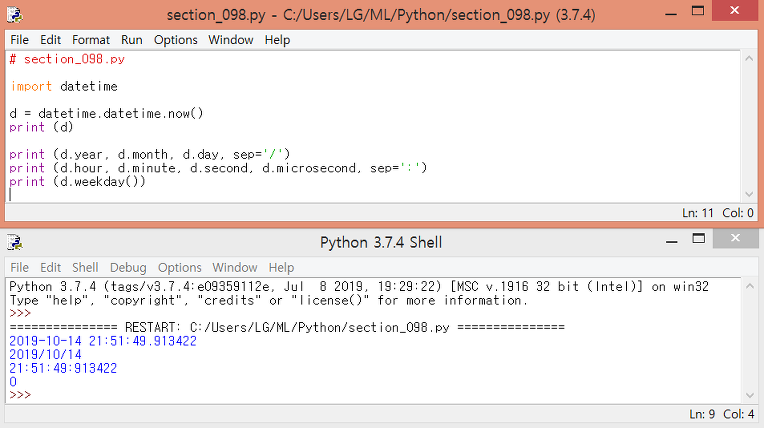Open the Options menu in Python Shell window
764x428 pixels.
point(179,268)
